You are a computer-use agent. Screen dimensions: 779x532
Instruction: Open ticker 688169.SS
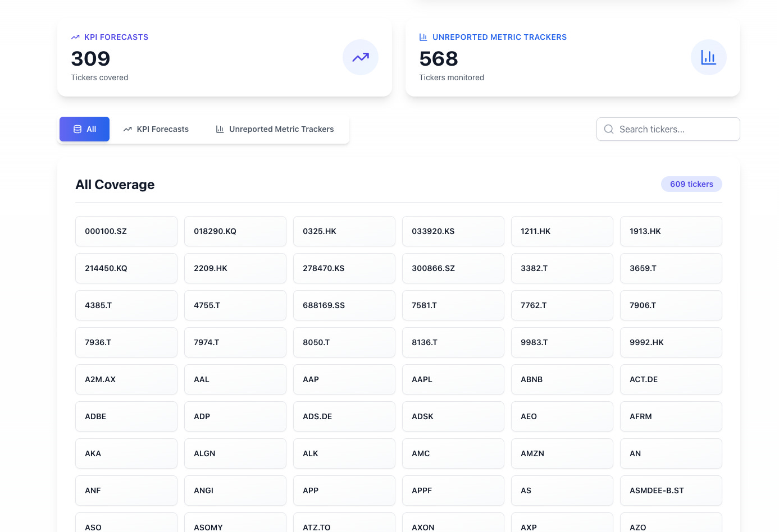point(344,305)
